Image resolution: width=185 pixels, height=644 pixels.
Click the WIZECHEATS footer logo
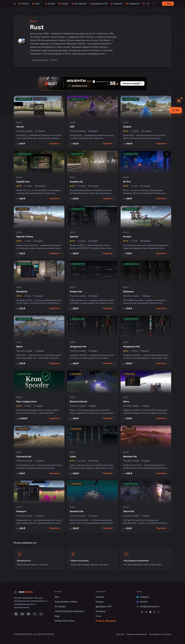[24, 592]
